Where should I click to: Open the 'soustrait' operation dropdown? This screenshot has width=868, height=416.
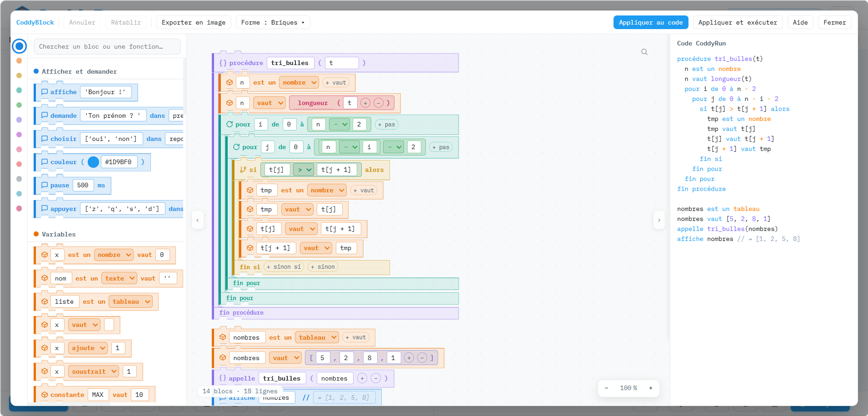(94, 371)
